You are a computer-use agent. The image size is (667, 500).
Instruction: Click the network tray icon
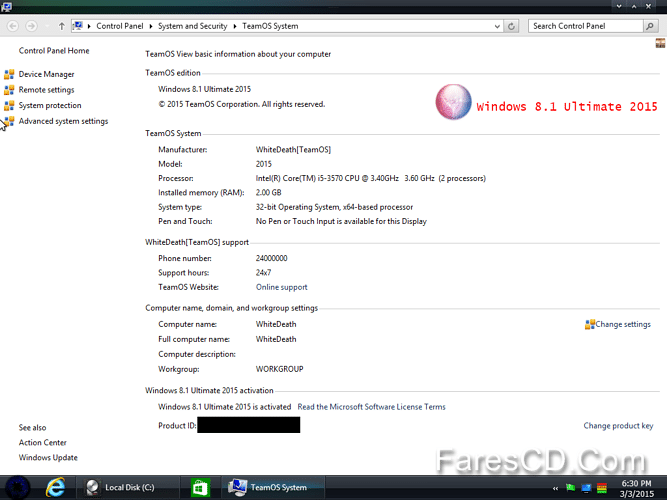click(586, 488)
